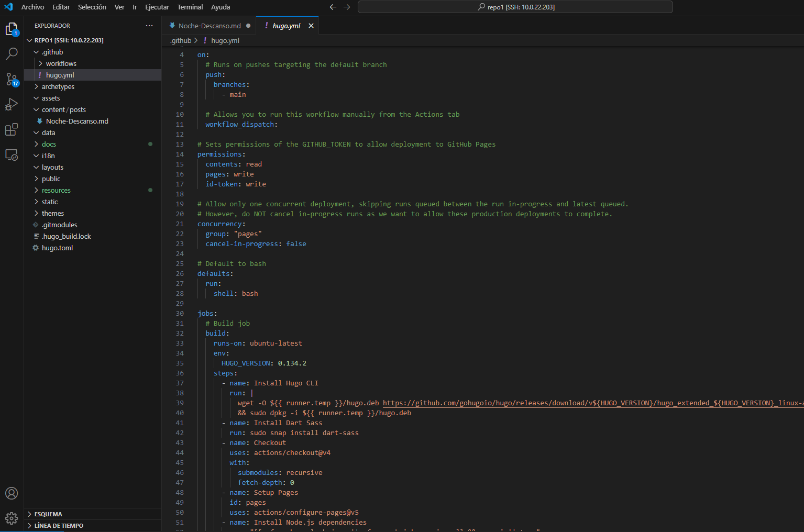Open the Search view icon
The width and height of the screenshot is (804, 532).
[x=12, y=53]
